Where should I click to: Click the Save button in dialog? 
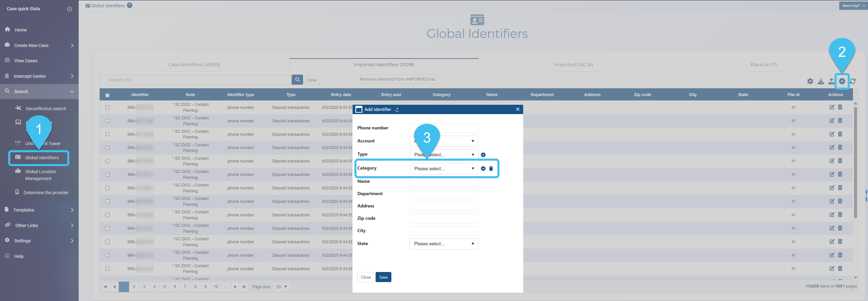(383, 277)
